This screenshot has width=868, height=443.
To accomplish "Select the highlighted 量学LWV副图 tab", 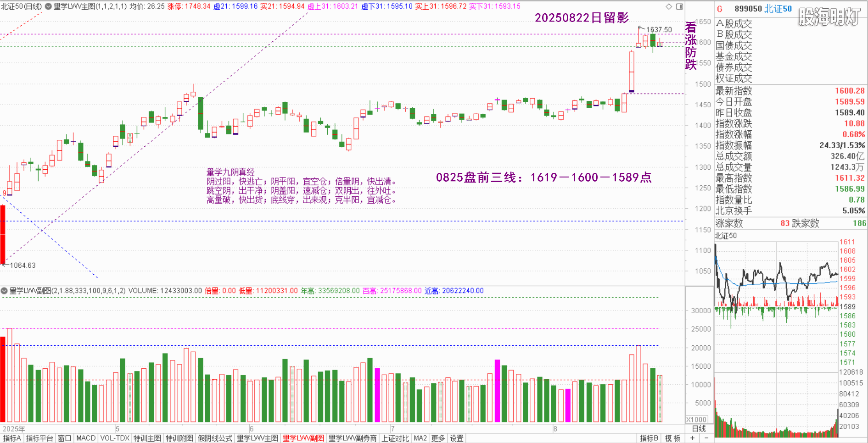I will point(303,438).
